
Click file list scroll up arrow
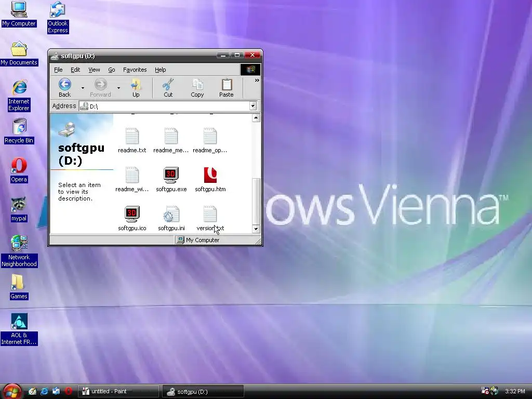[x=256, y=118]
